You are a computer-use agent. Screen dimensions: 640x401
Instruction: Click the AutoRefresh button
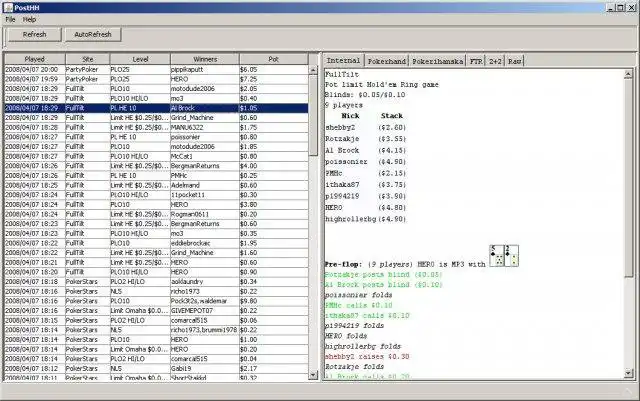coord(93,35)
